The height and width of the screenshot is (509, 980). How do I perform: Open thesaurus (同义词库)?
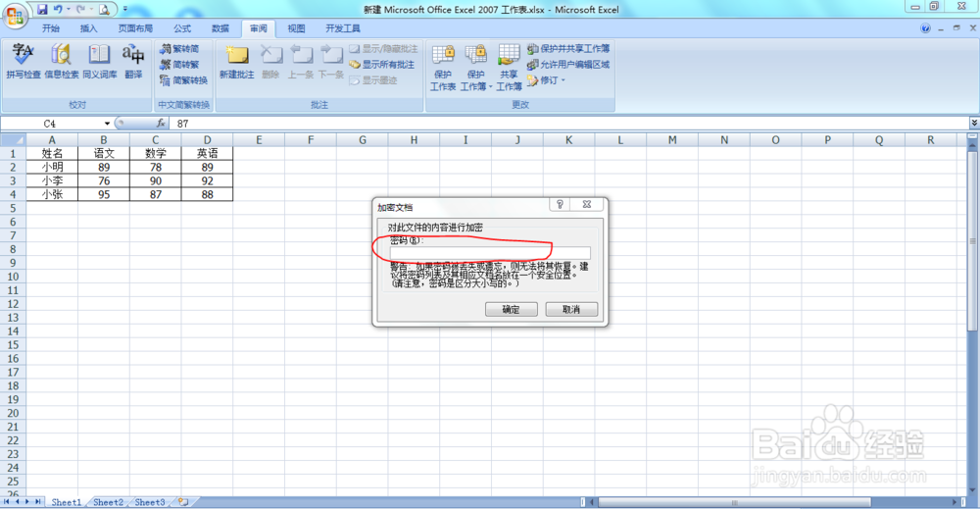pyautogui.click(x=99, y=61)
